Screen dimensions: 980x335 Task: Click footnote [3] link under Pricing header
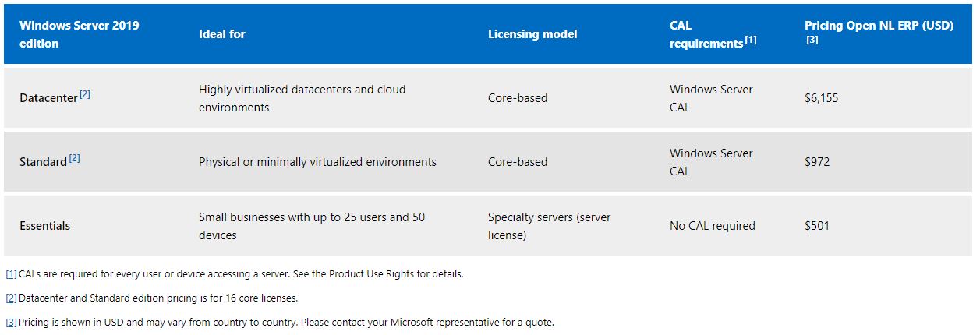pyautogui.click(x=812, y=41)
